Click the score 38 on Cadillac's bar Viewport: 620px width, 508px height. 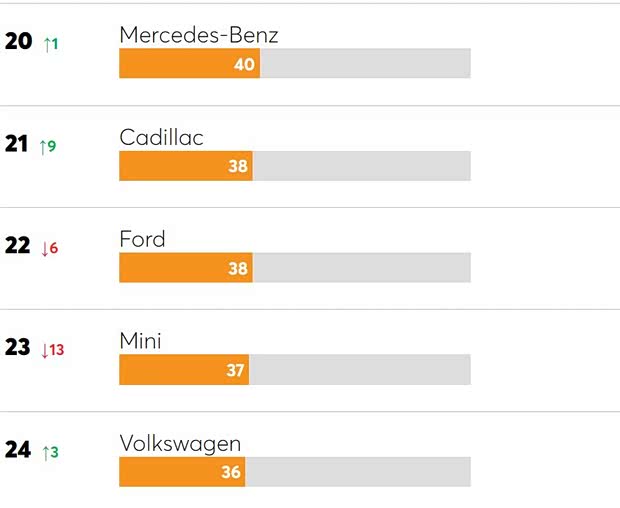coord(237,167)
